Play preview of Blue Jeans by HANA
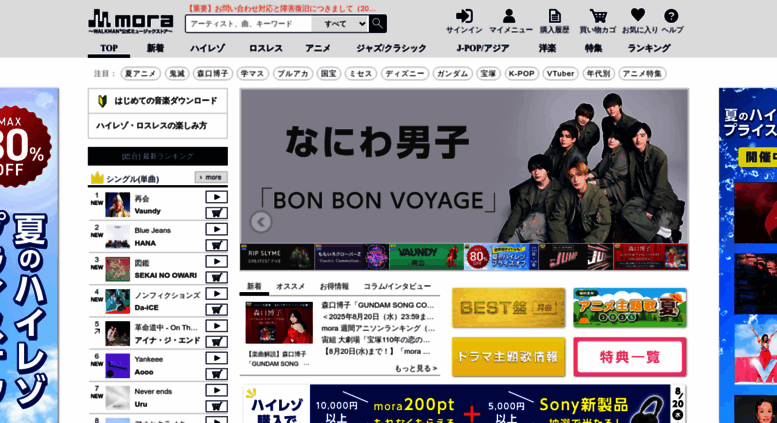The height and width of the screenshot is (423, 777). click(x=217, y=229)
